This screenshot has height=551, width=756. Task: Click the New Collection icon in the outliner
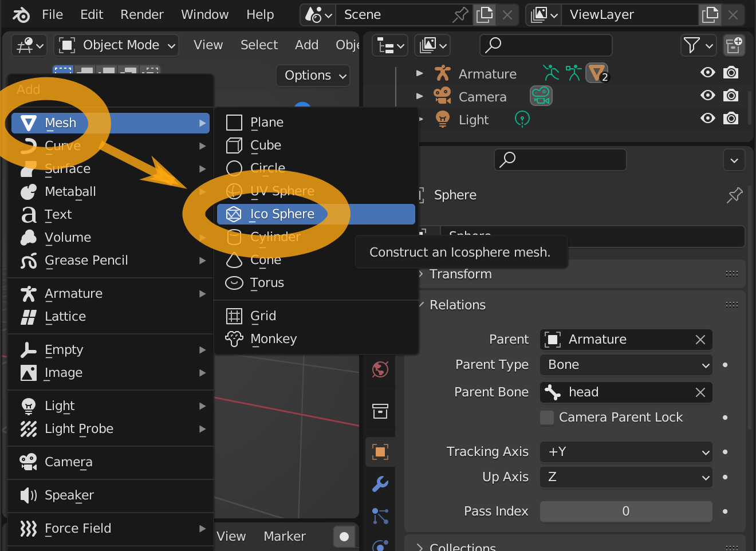pos(734,45)
